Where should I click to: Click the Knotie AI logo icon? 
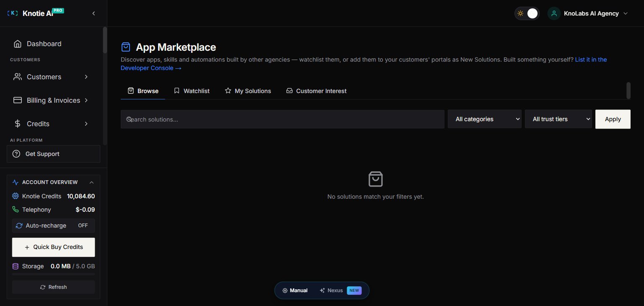pos(13,13)
